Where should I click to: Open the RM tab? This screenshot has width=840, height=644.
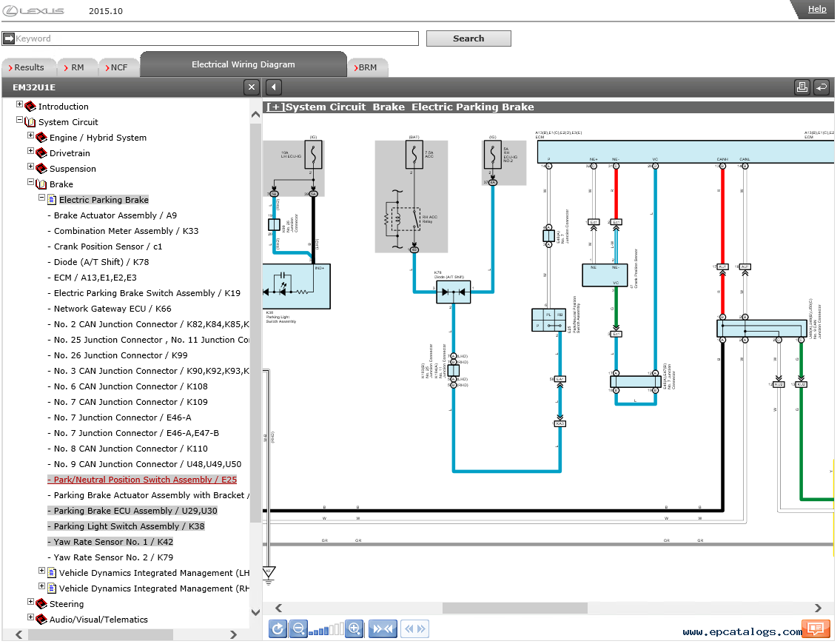(77, 67)
